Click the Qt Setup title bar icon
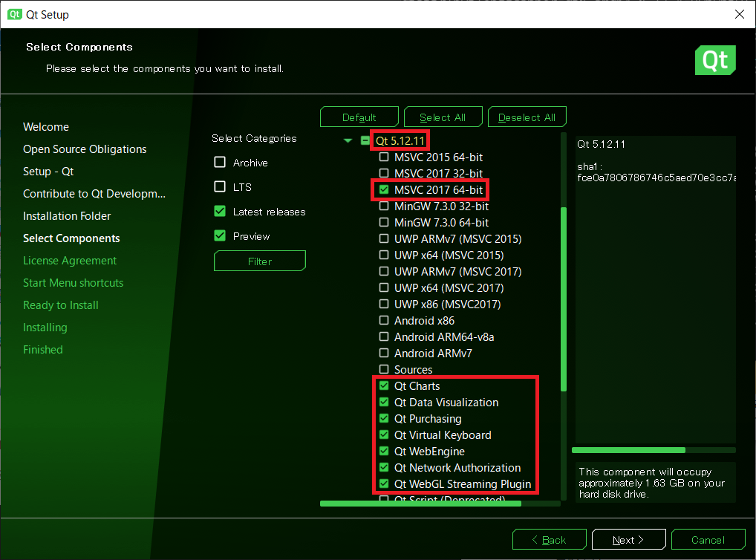756x560 pixels. tap(14, 14)
